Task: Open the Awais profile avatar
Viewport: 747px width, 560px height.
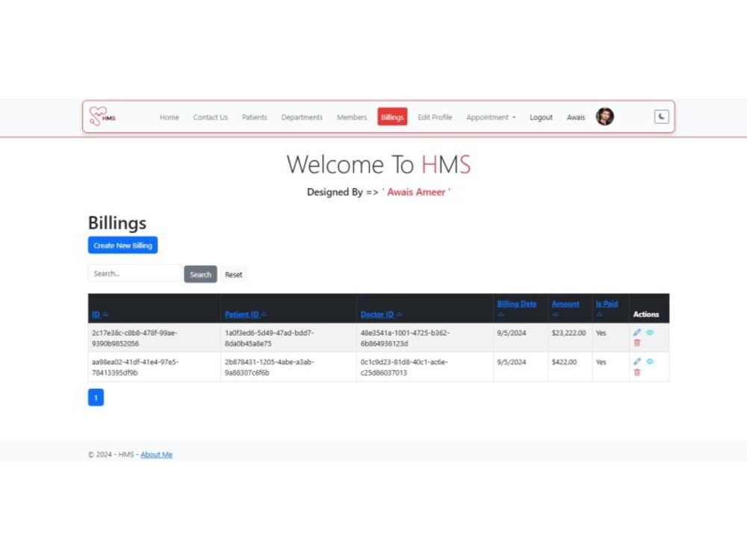Action: (604, 116)
